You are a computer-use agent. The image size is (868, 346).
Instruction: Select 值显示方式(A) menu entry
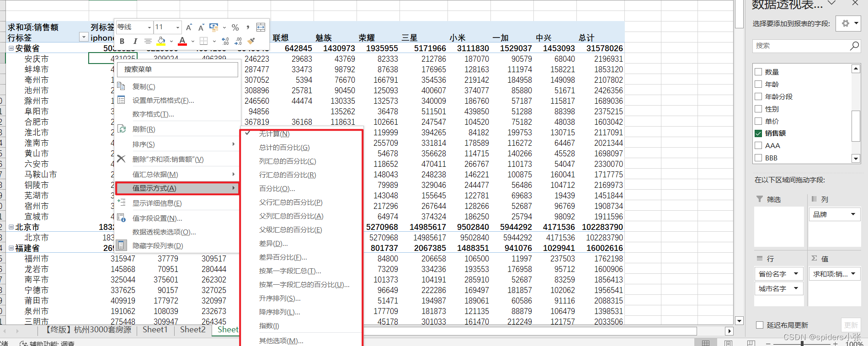tap(177, 188)
